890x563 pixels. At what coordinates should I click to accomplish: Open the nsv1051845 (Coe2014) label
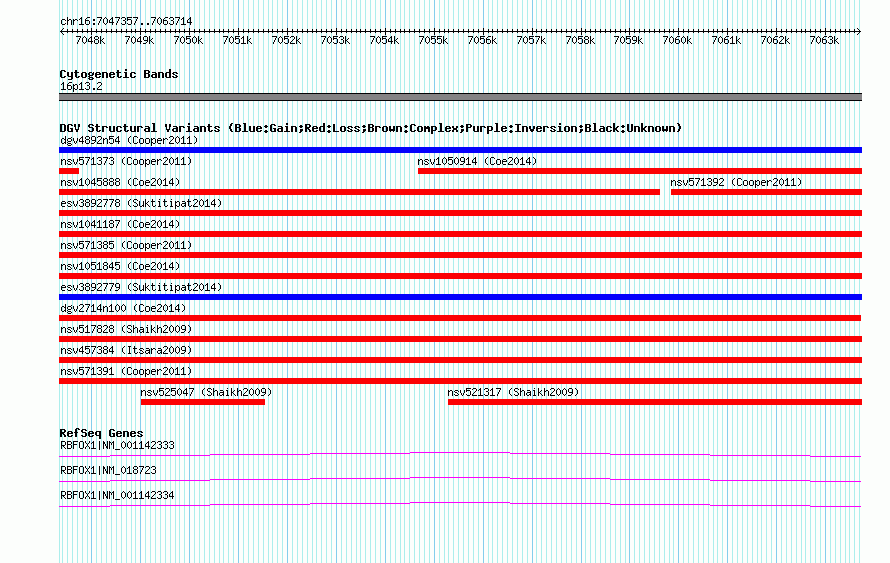click(120, 266)
